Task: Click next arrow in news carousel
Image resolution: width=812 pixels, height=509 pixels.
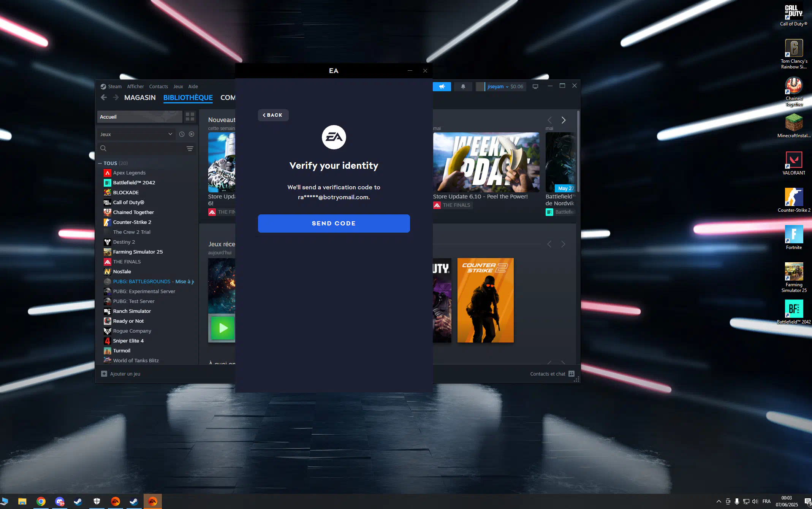Action: tap(563, 120)
